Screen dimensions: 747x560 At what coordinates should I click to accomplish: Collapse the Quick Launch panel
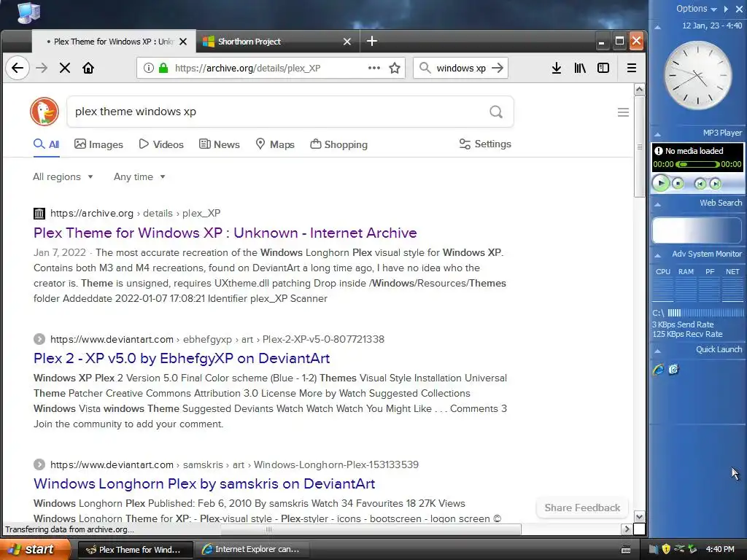coord(657,351)
